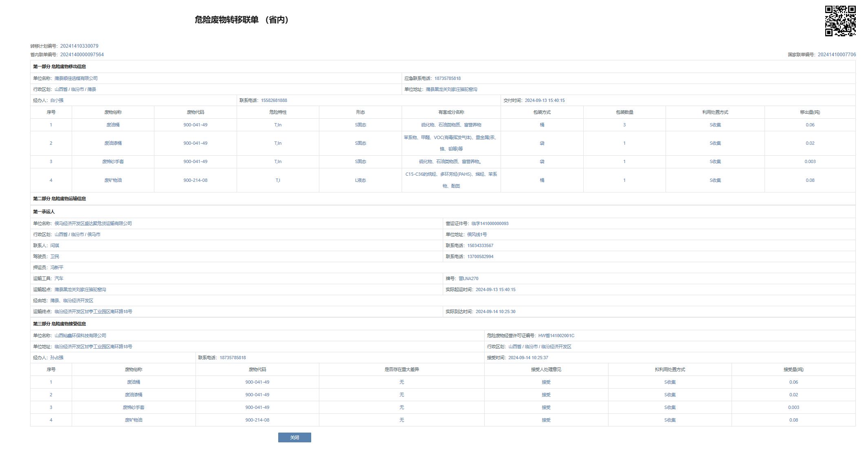This screenshot has height=455, width=868.
Task: Select the 废矿物油 row in first table
Action: [113, 180]
